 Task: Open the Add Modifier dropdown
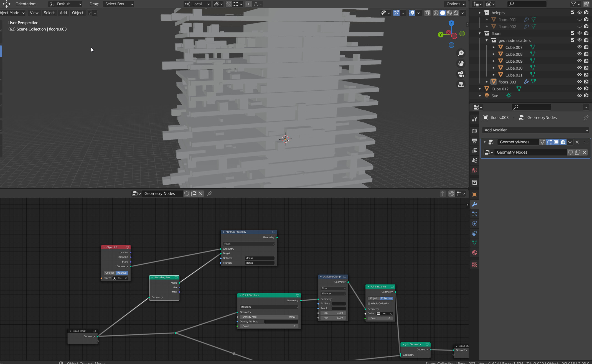coord(536,130)
